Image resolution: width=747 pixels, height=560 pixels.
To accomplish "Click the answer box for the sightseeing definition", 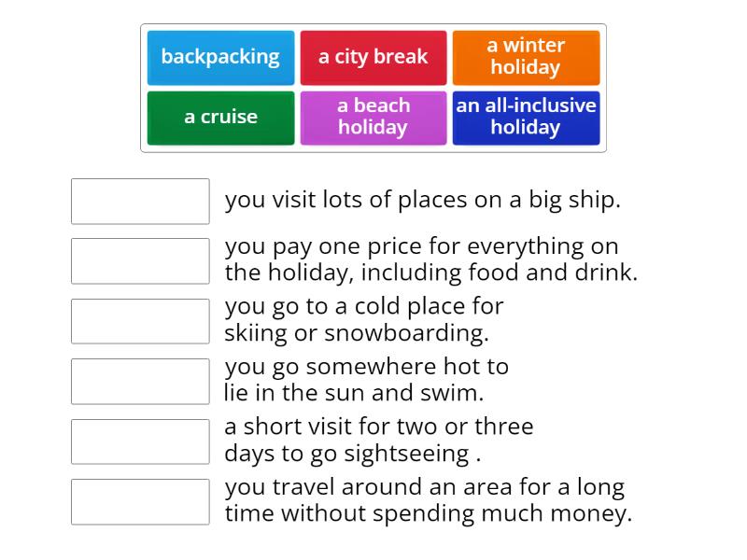I will [x=140, y=441].
